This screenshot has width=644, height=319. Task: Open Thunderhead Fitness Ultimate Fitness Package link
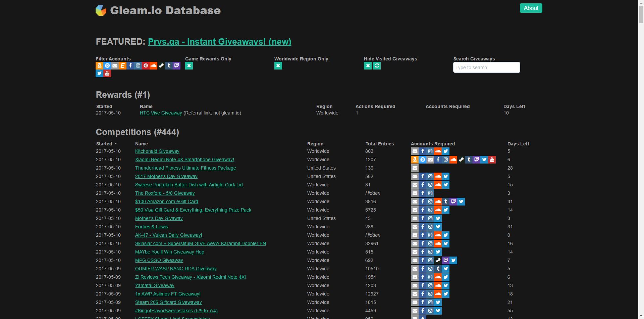[x=185, y=168]
